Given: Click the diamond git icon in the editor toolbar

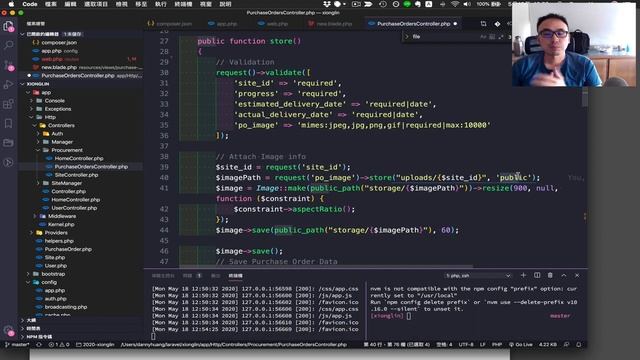Looking at the screenshot, I should click(x=497, y=24).
